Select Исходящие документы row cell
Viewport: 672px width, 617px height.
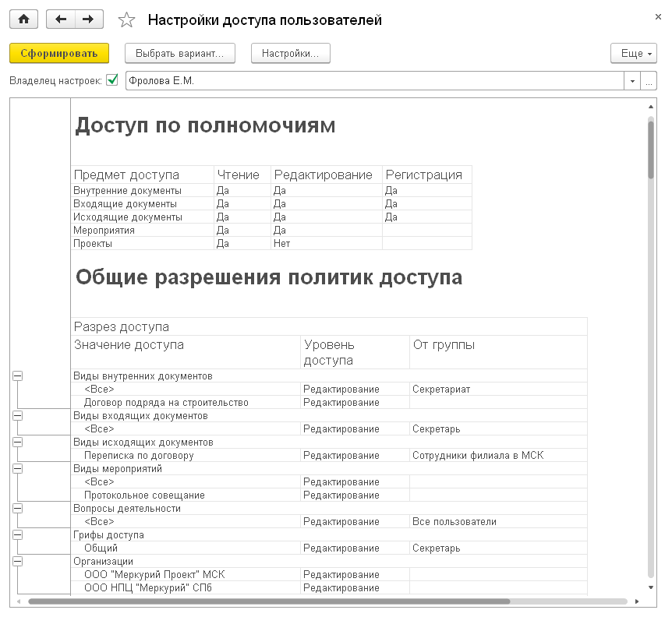143,217
